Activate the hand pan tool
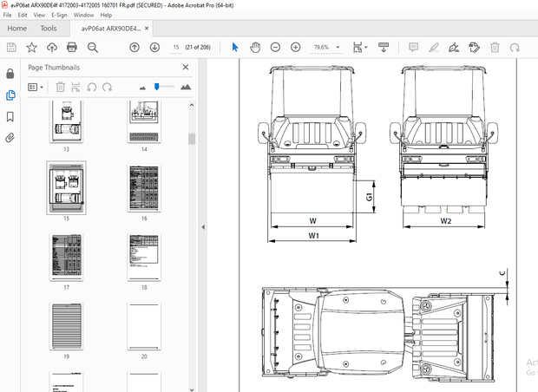Viewport: 538px width, 392px height. (255, 48)
